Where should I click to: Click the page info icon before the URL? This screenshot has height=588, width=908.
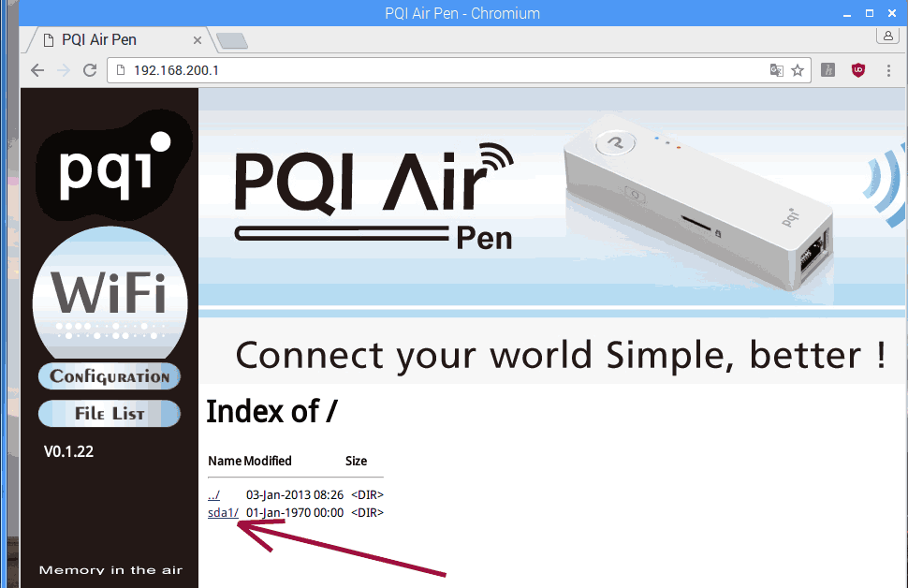tap(121, 70)
